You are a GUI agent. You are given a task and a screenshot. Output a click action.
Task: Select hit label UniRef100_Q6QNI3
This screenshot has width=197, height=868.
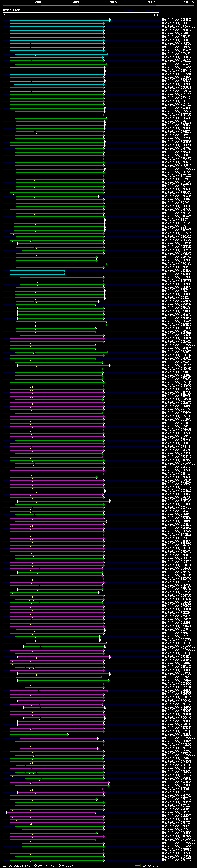pyautogui.click(x=177, y=443)
